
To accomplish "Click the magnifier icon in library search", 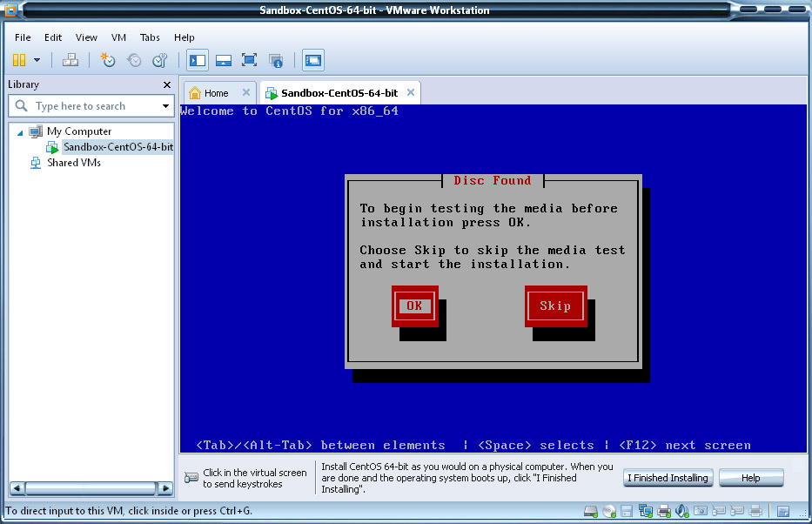I will 21,105.
